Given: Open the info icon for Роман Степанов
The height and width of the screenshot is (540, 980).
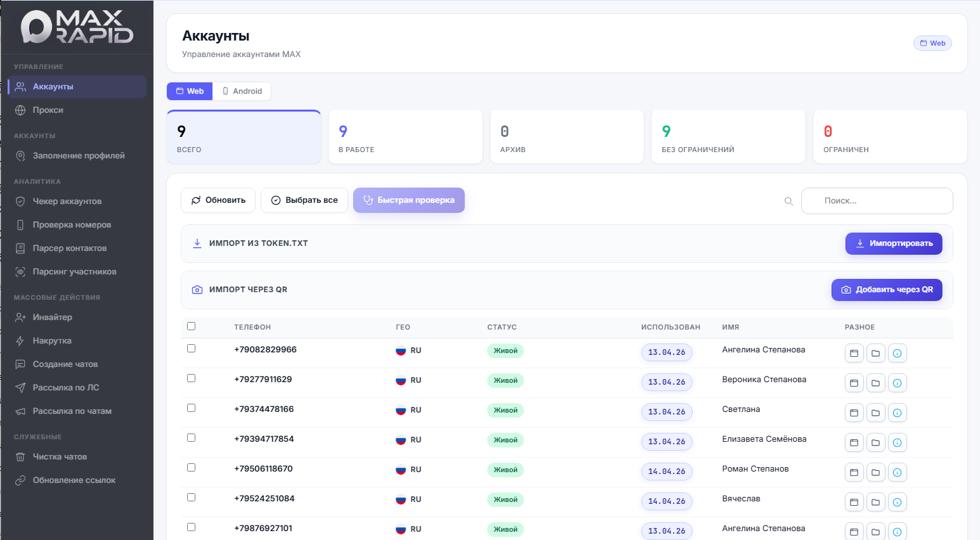Looking at the screenshot, I should (897, 472).
